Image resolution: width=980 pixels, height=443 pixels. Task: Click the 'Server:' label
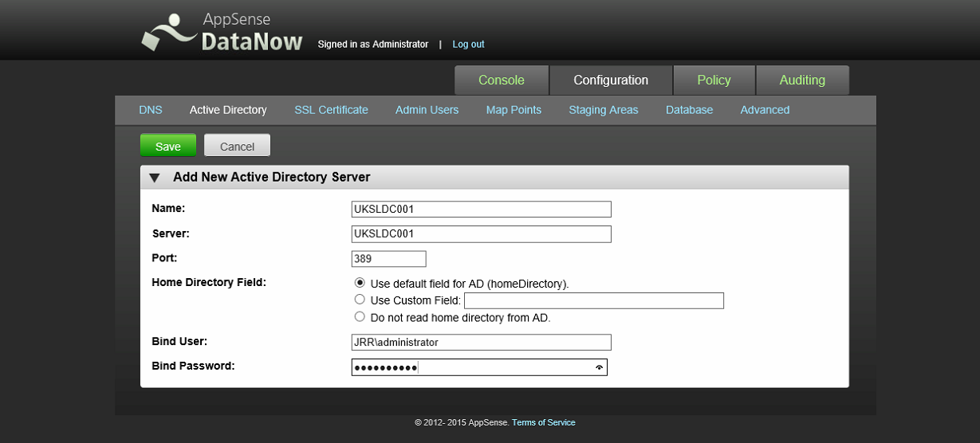pyautogui.click(x=170, y=233)
